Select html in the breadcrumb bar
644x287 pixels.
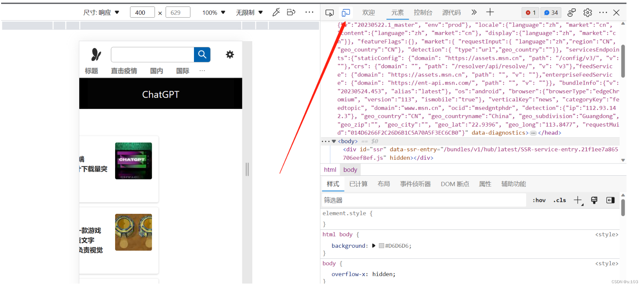coord(330,170)
